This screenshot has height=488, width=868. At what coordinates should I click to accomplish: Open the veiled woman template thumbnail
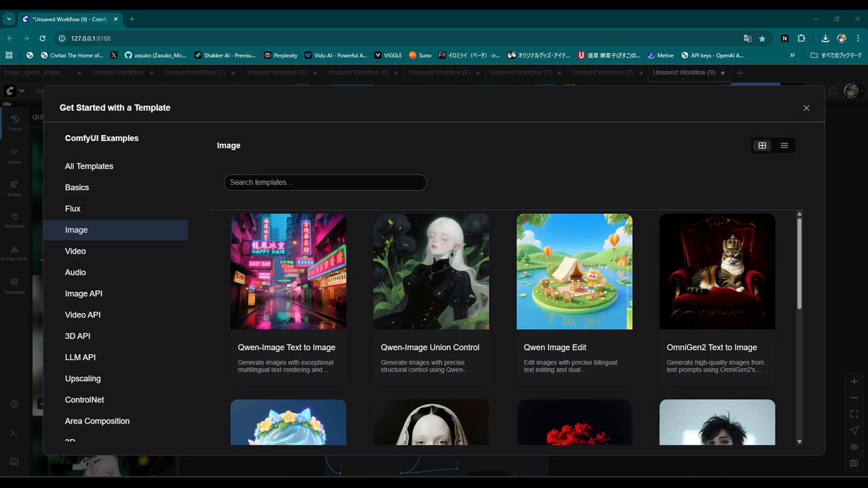(431, 422)
